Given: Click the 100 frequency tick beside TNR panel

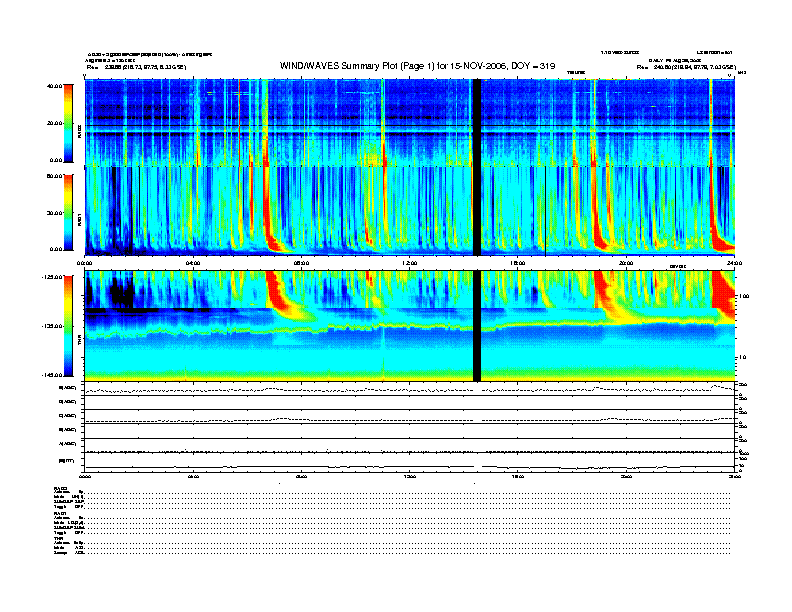Looking at the screenshot, I should click(744, 296).
